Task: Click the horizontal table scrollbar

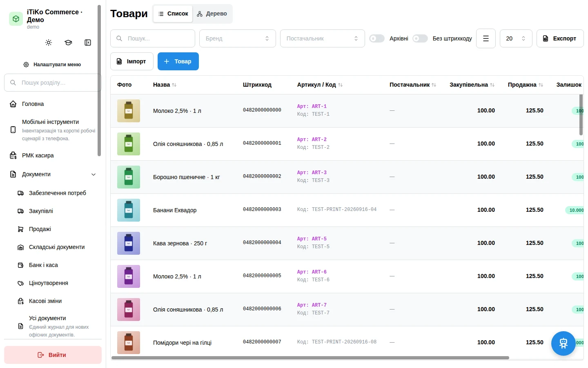Action: 310,358
